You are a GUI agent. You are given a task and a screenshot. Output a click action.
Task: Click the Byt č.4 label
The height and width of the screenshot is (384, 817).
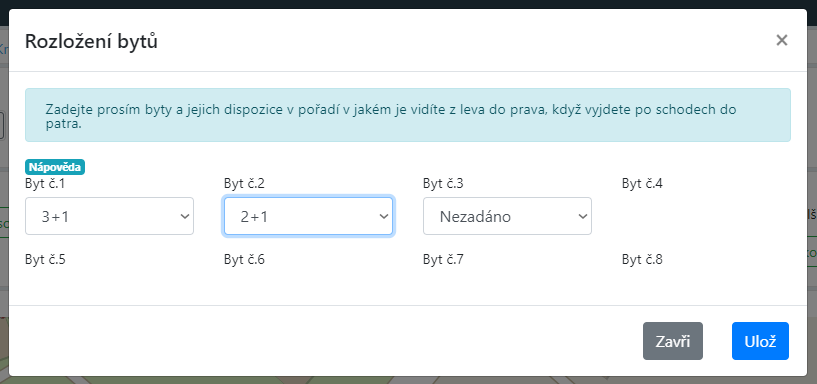642,183
